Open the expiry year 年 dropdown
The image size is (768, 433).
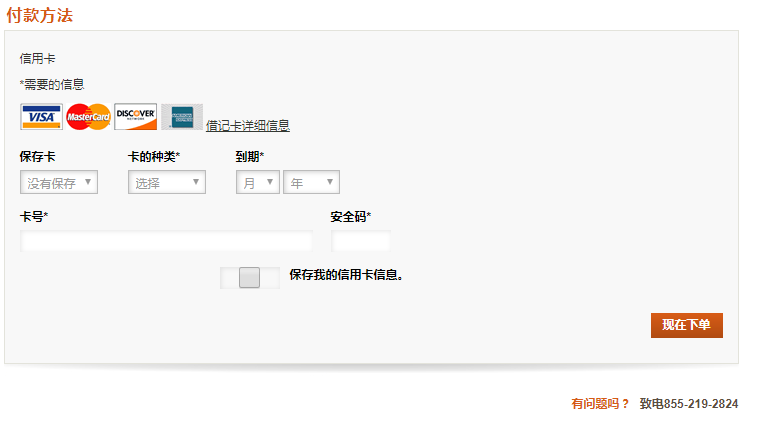coord(311,182)
